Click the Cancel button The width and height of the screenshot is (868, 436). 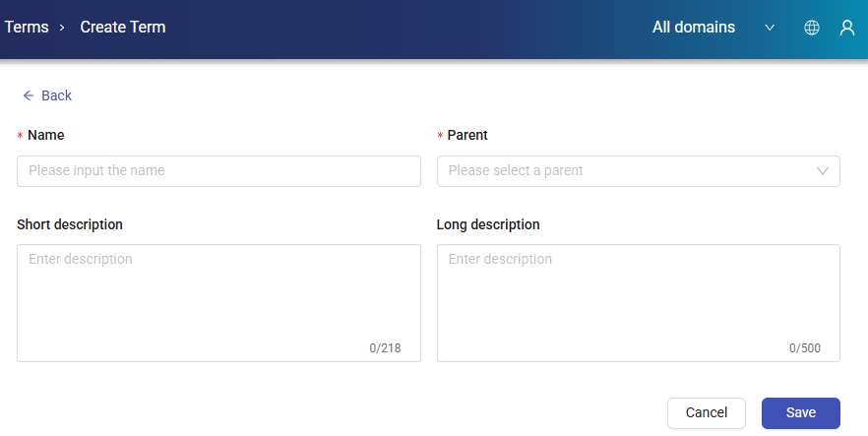707,412
